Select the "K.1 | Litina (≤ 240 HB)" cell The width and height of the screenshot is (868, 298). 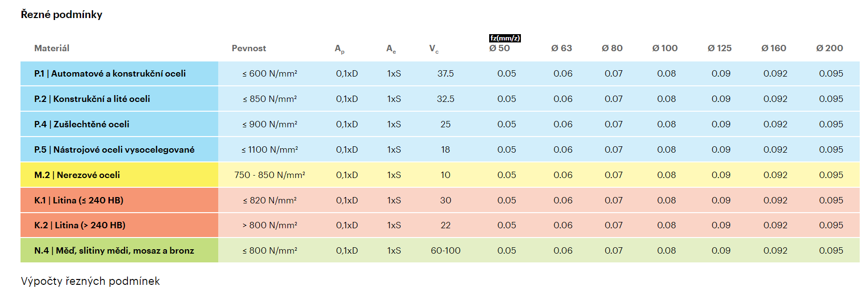coord(79,200)
